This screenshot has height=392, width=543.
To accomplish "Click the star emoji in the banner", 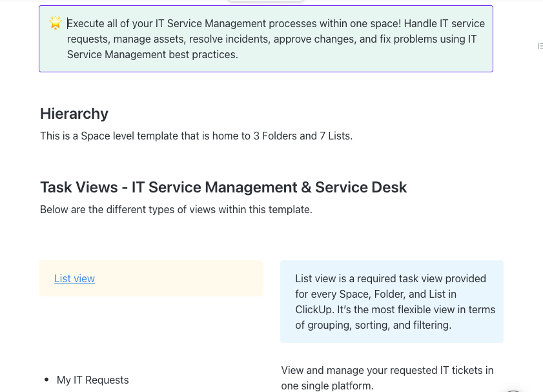I will pos(56,23).
